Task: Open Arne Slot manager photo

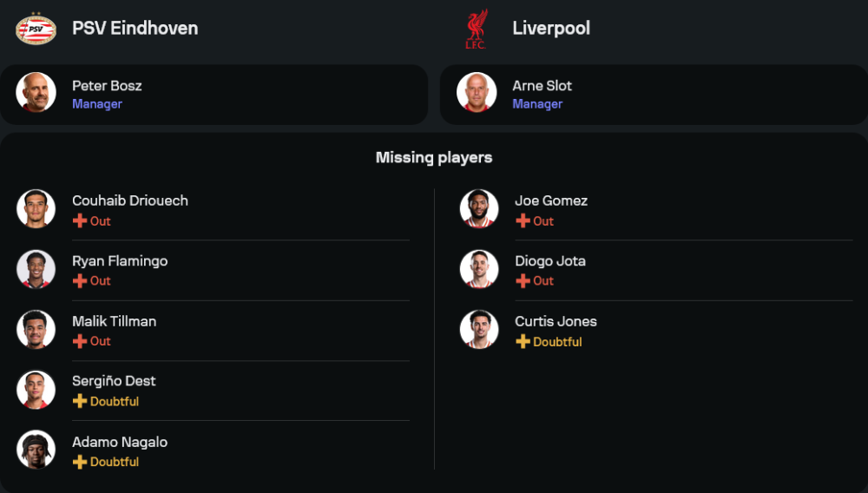Action: pos(477,92)
